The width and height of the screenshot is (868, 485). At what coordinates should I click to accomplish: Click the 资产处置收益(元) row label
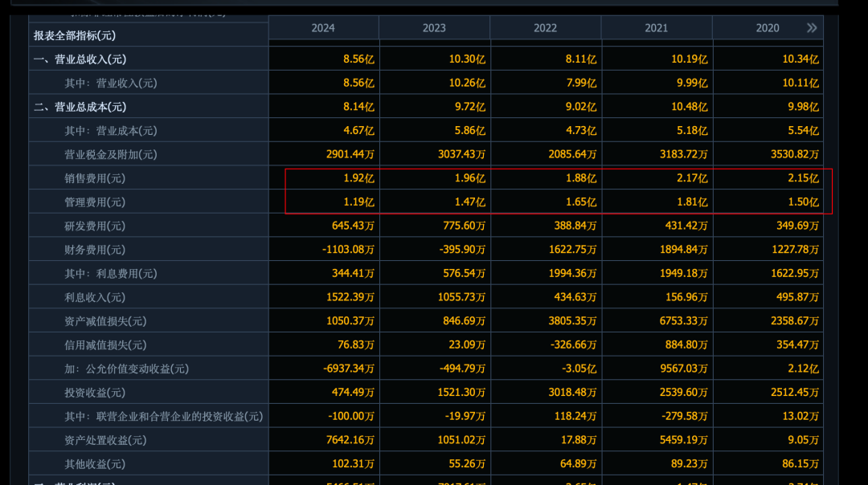105,440
